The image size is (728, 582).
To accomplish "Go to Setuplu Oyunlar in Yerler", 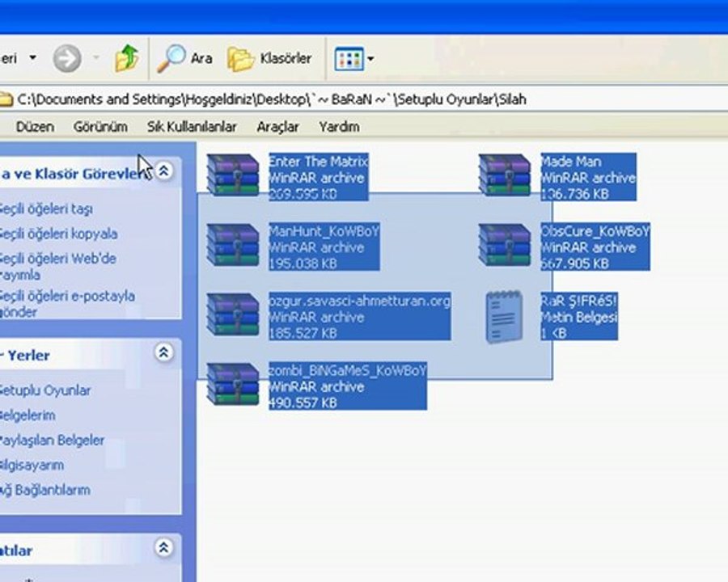I will (x=45, y=390).
